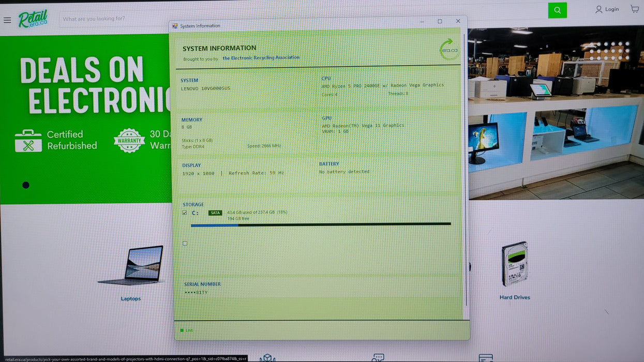Select the carousel dot on the green banner
The width and height of the screenshot is (644, 362).
[x=26, y=185]
